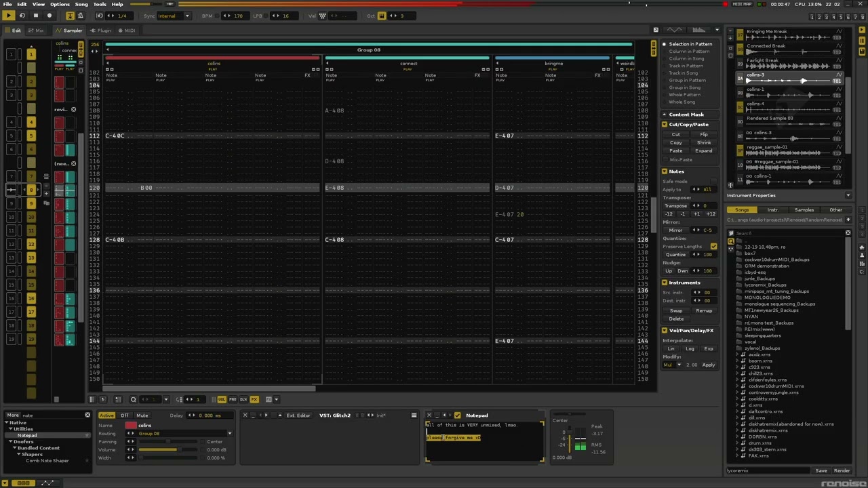Click the Flip button
The height and width of the screenshot is (488, 868).
tap(704, 134)
